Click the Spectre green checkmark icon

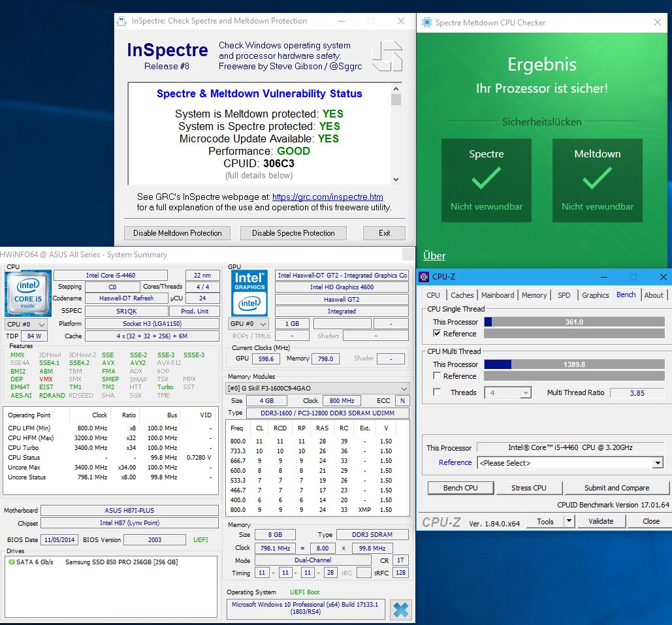[486, 178]
